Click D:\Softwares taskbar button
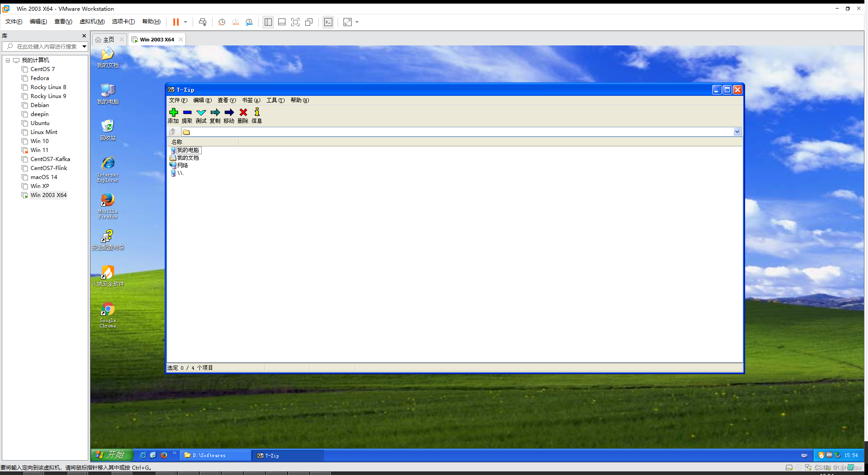 pyautogui.click(x=216, y=455)
